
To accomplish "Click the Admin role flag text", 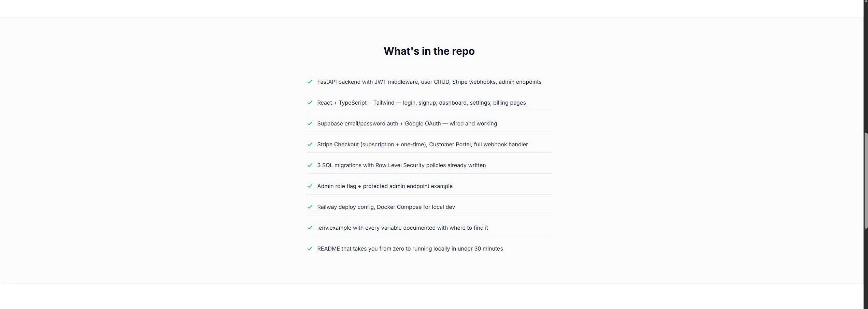I will [385, 186].
